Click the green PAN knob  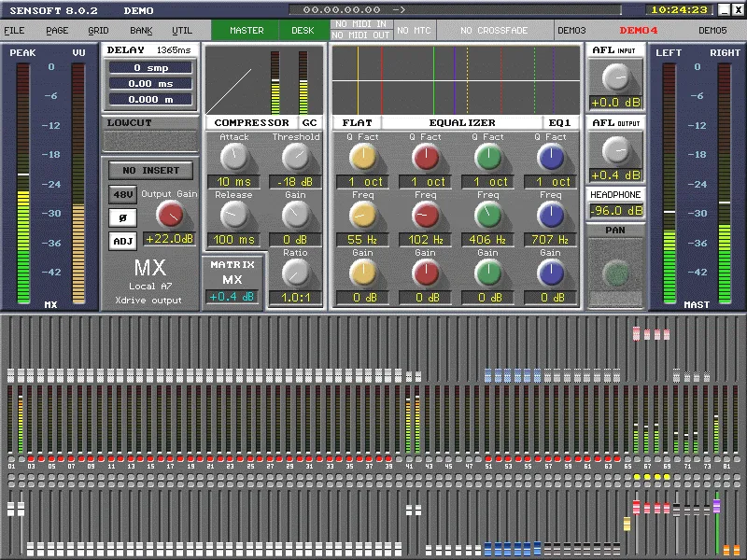click(615, 273)
